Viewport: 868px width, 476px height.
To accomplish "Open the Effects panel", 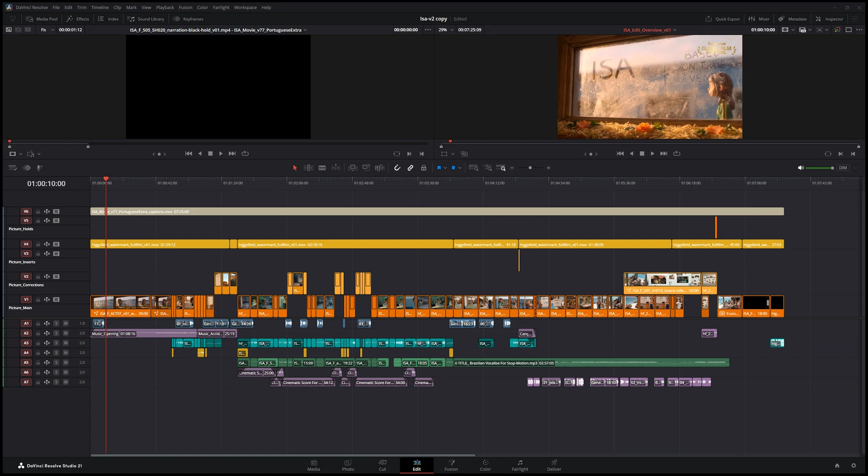I will (x=78, y=19).
